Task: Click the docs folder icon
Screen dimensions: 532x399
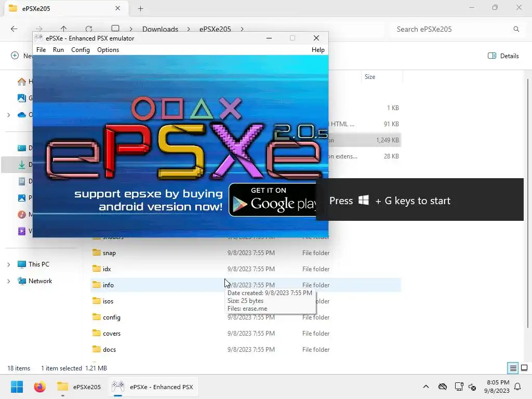Action: [97, 349]
